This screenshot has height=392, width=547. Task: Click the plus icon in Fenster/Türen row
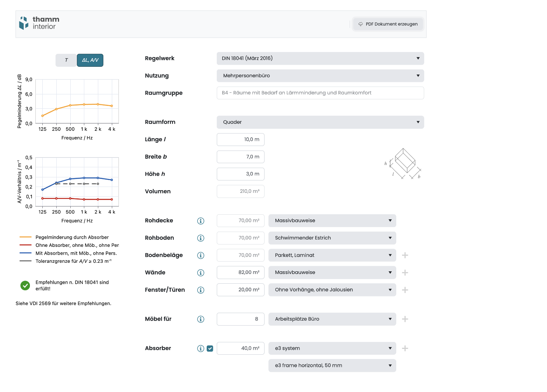click(x=405, y=290)
